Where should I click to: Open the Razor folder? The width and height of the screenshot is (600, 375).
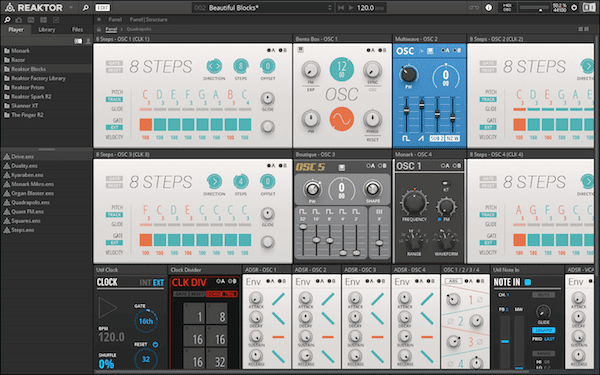[x=18, y=60]
